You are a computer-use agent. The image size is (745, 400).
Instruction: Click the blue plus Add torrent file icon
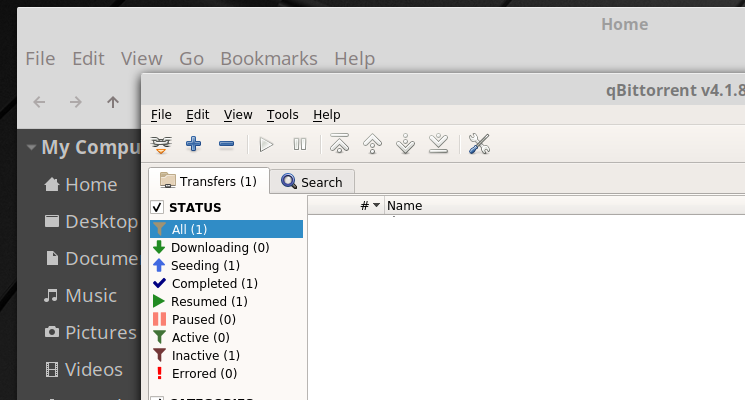pos(193,144)
